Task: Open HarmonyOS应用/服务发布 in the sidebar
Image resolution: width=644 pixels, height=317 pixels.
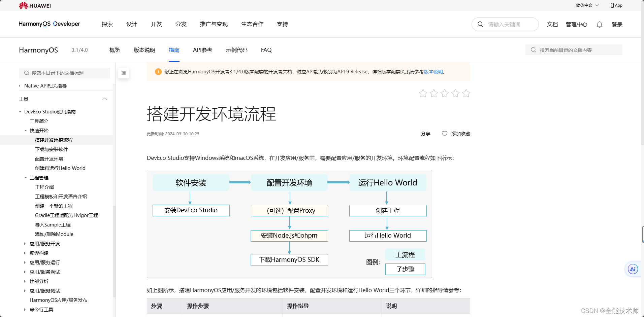Action: point(59,300)
